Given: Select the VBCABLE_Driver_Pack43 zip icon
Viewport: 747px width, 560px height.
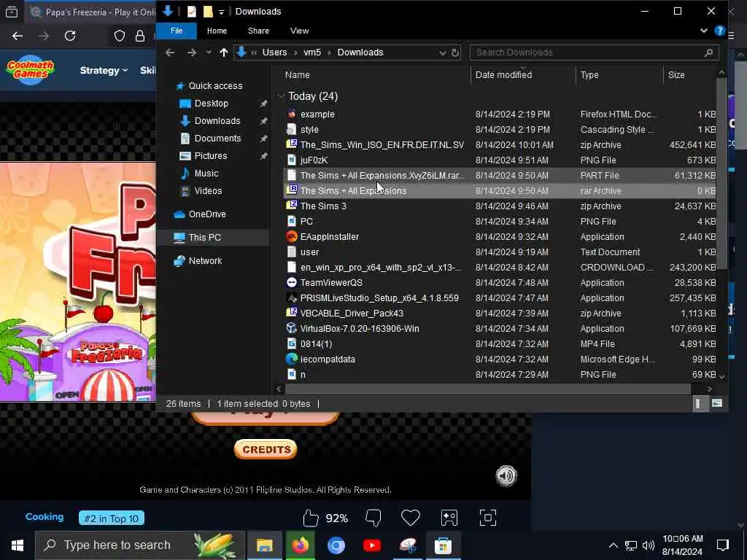Looking at the screenshot, I should pyautogui.click(x=292, y=313).
